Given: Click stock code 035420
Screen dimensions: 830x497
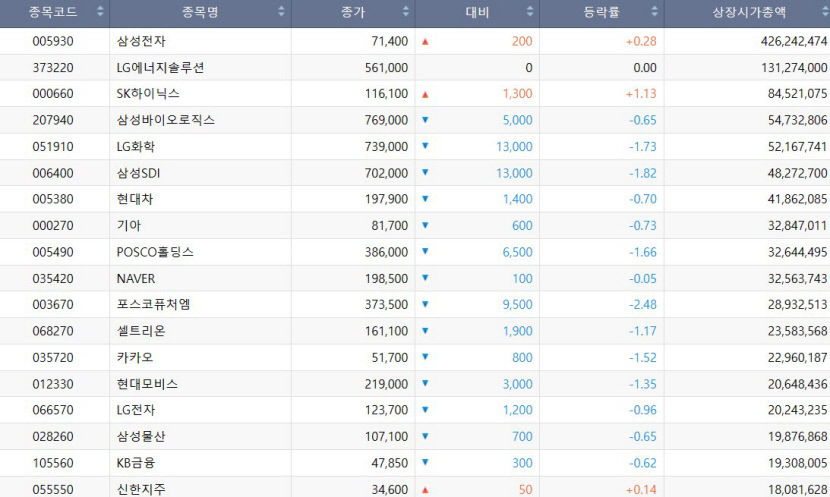Looking at the screenshot, I should point(53,278).
